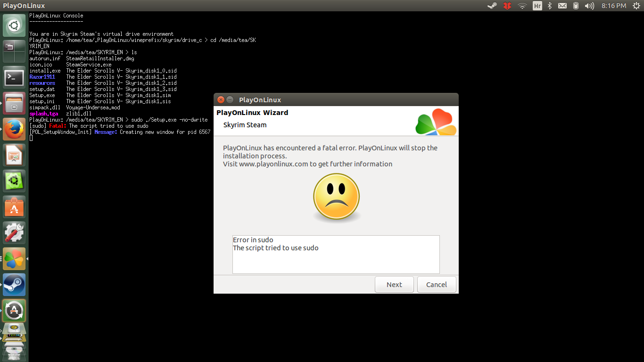Open the green Ubuntu-logo app in launcher

[x=14, y=181]
